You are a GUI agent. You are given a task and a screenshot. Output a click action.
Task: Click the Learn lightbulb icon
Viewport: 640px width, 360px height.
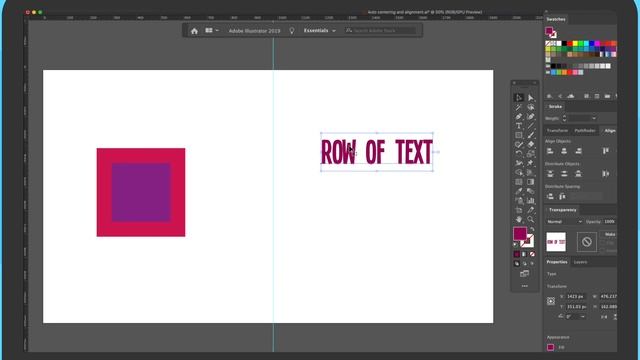point(292,31)
